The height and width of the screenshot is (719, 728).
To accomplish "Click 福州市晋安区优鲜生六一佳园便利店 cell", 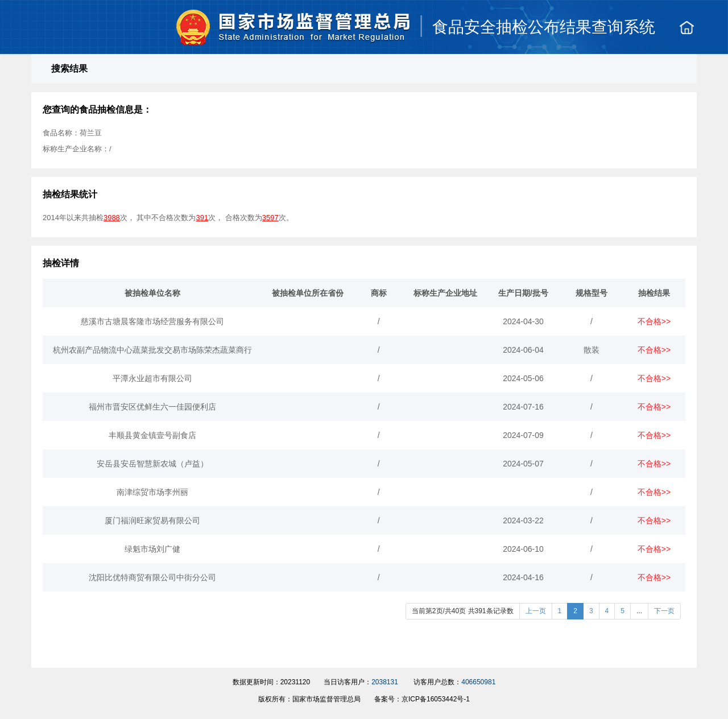I will tap(152, 407).
